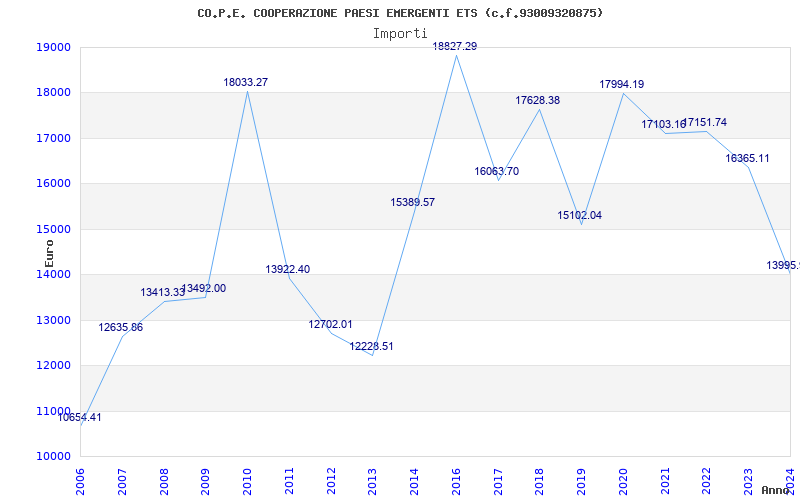
Task: Click the 2006 x-axis year label
Action: (x=80, y=481)
